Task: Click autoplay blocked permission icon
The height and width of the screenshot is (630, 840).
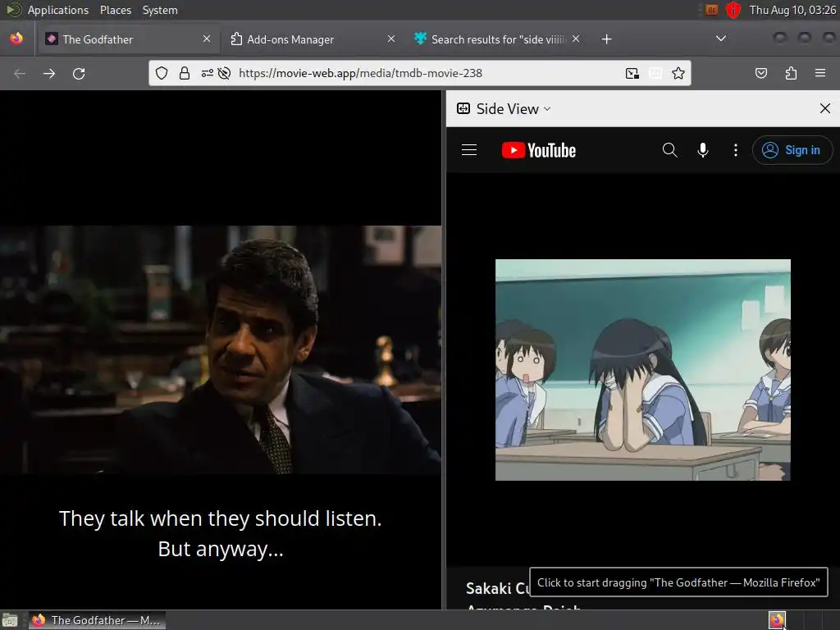Action: coord(225,73)
